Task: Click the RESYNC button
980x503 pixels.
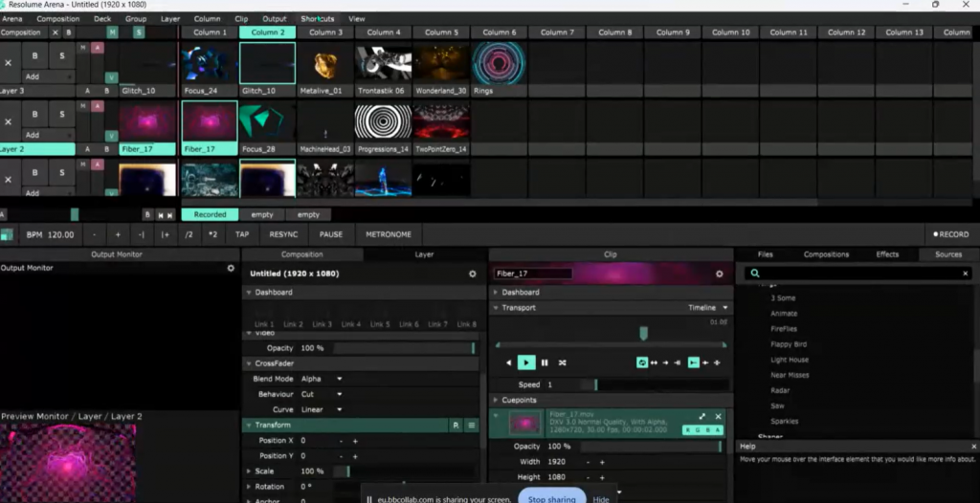Action: tap(283, 234)
